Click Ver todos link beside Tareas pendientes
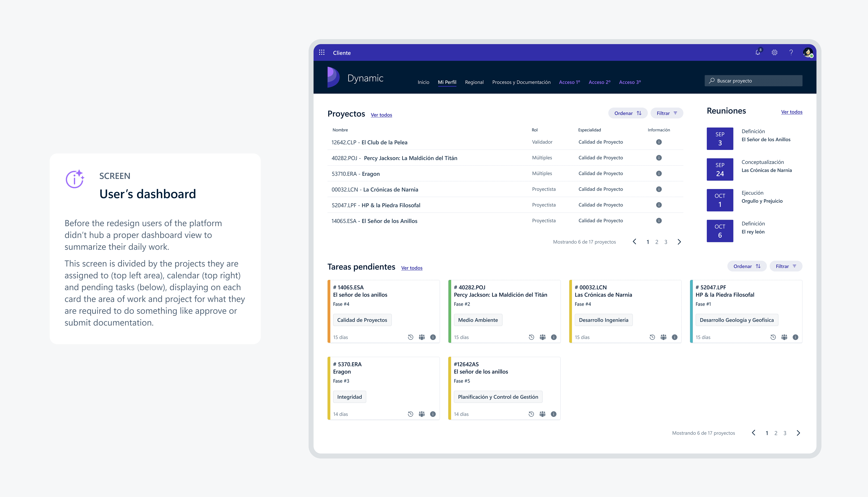Image resolution: width=868 pixels, height=497 pixels. point(412,268)
